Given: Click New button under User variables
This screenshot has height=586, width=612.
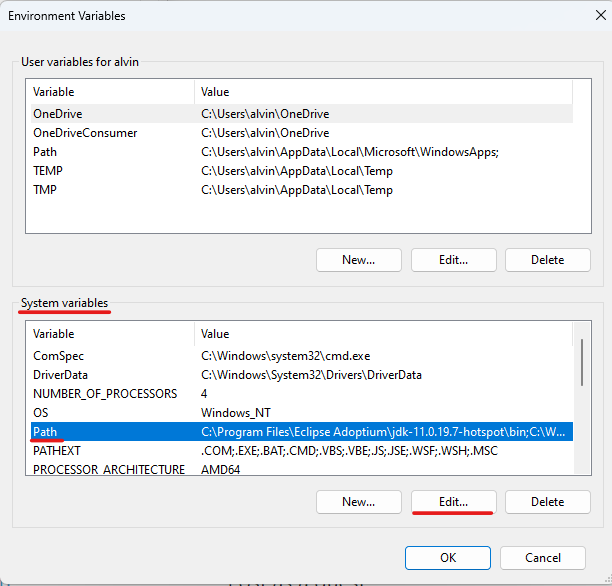Looking at the screenshot, I should click(x=358, y=260).
